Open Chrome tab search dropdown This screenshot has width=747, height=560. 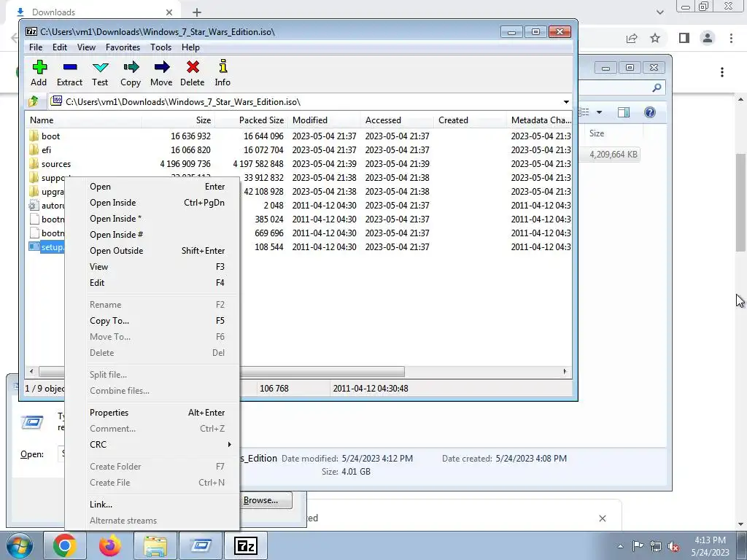click(659, 12)
